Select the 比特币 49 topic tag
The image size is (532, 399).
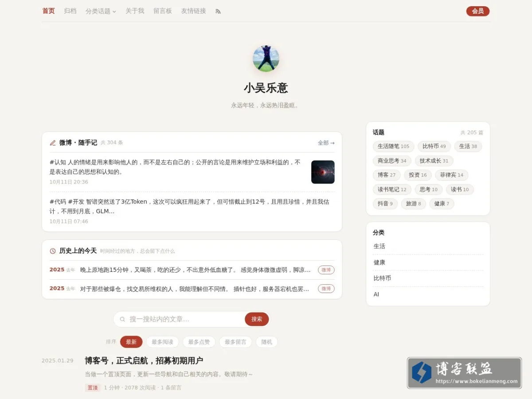click(434, 146)
